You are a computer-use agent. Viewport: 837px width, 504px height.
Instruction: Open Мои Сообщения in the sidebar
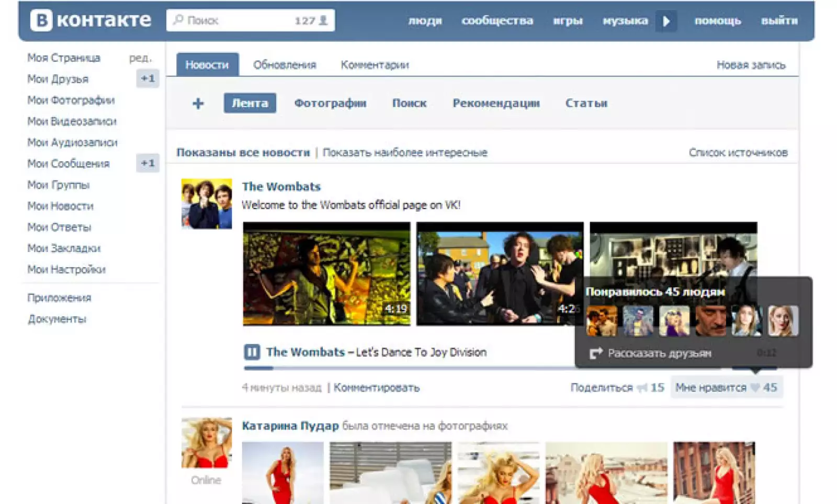(x=69, y=164)
